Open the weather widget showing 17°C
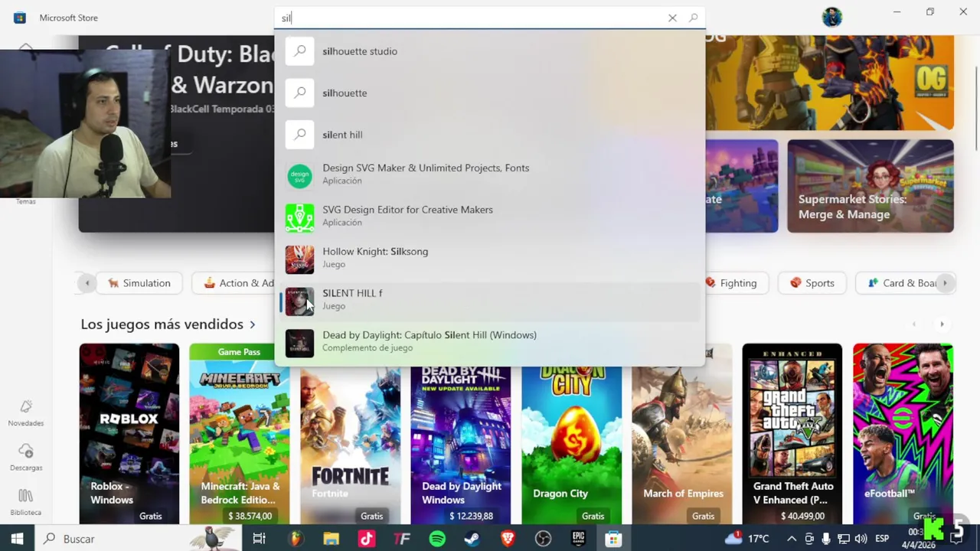Screen dimensions: 980x551 pyautogui.click(x=747, y=539)
